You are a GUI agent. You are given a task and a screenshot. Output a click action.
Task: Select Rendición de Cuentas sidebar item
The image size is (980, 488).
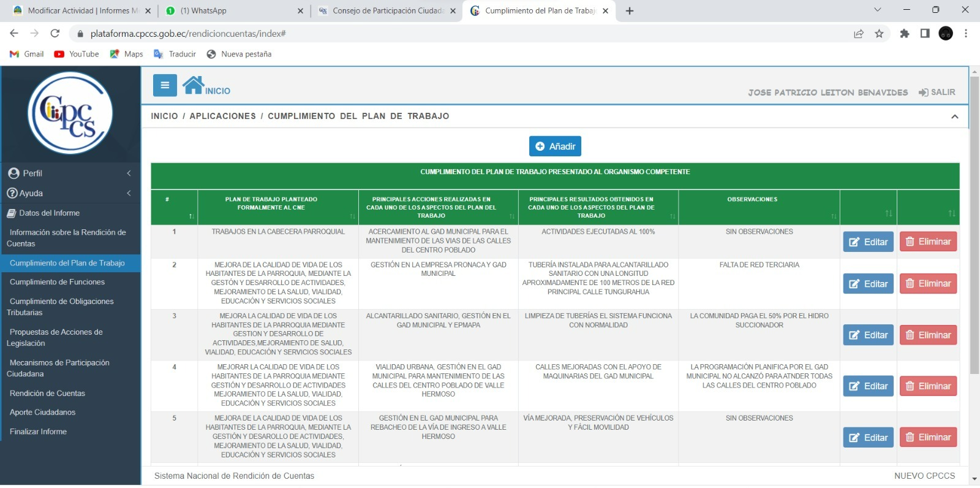pyautogui.click(x=47, y=394)
